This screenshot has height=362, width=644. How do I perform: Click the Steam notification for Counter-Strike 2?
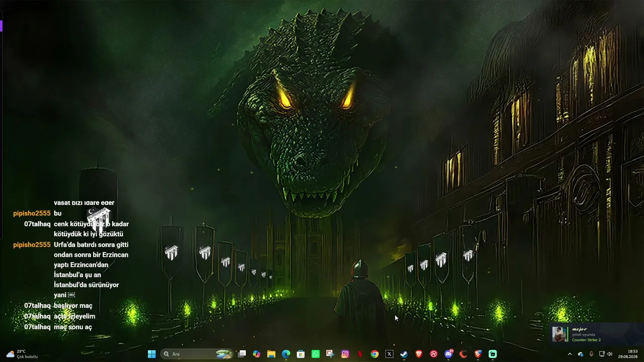[597, 334]
